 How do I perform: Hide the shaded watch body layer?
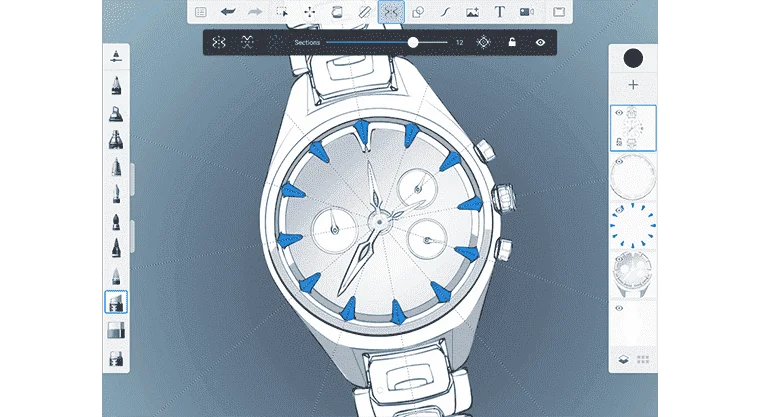pyautogui.click(x=619, y=259)
